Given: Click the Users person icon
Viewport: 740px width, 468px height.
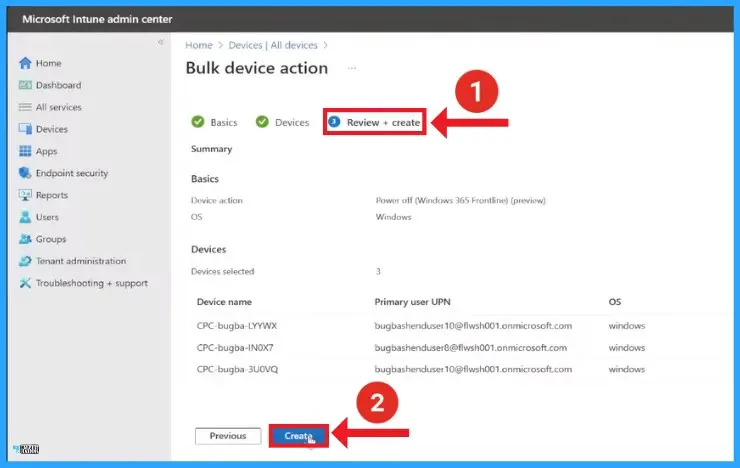Looking at the screenshot, I should (25, 217).
